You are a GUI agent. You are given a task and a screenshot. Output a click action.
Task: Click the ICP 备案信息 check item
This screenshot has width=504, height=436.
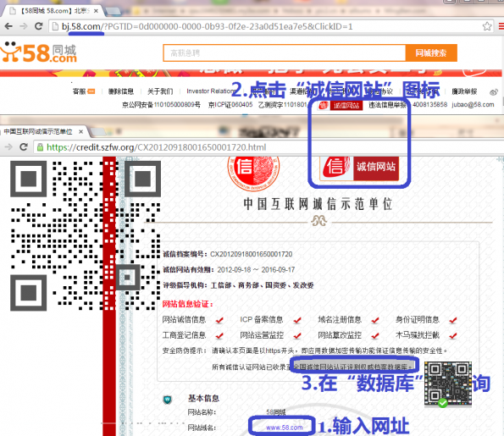[x=271, y=320]
